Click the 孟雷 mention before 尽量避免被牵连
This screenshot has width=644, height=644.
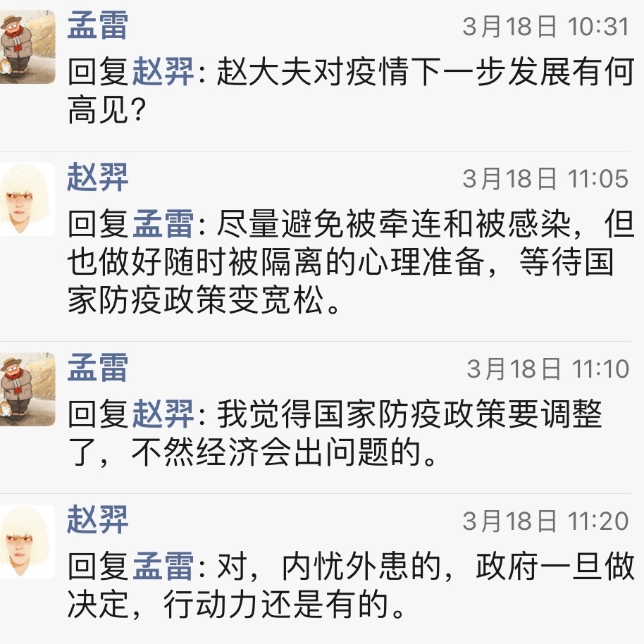click(163, 224)
